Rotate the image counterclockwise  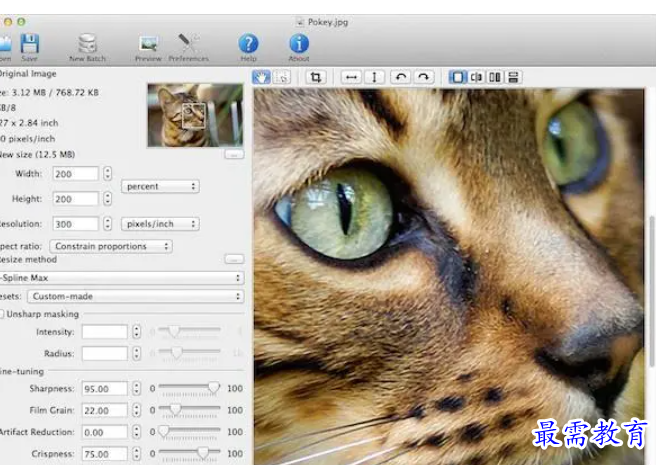click(x=401, y=77)
